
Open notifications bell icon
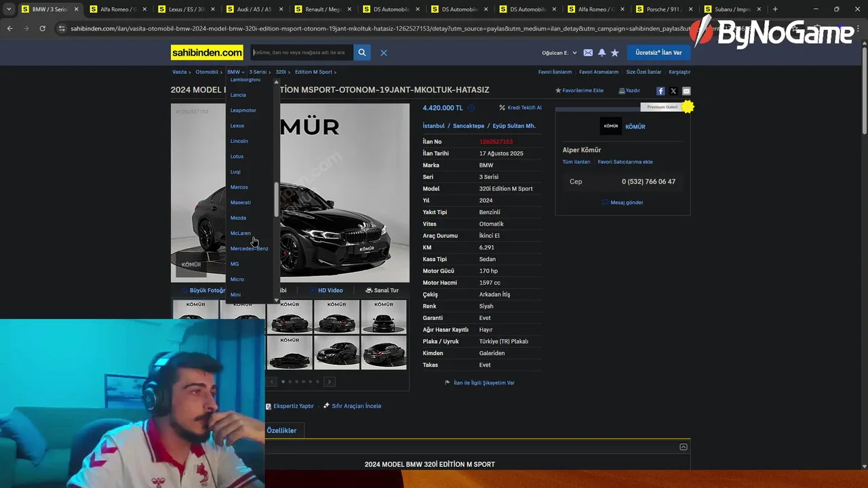click(x=601, y=53)
